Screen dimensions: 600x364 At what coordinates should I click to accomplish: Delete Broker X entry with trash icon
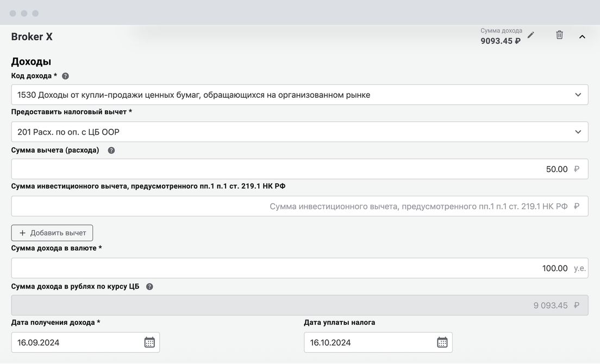click(x=559, y=35)
